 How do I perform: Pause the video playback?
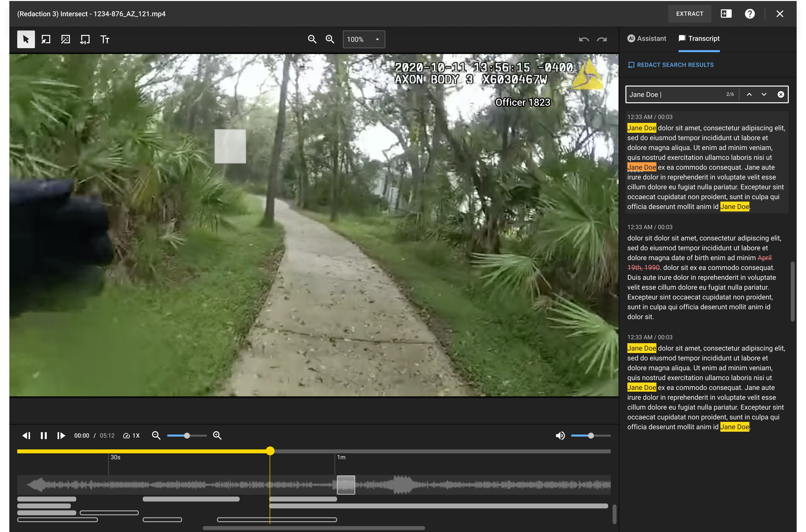click(44, 435)
